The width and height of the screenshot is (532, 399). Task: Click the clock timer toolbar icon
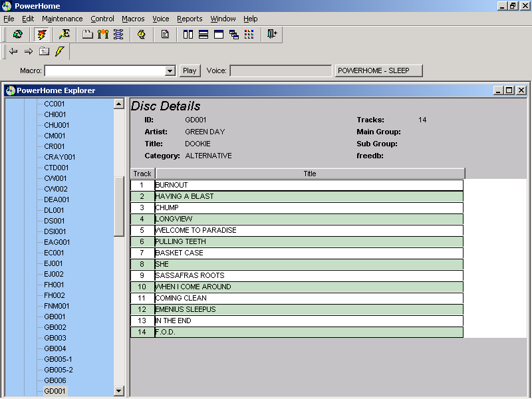(x=142, y=35)
